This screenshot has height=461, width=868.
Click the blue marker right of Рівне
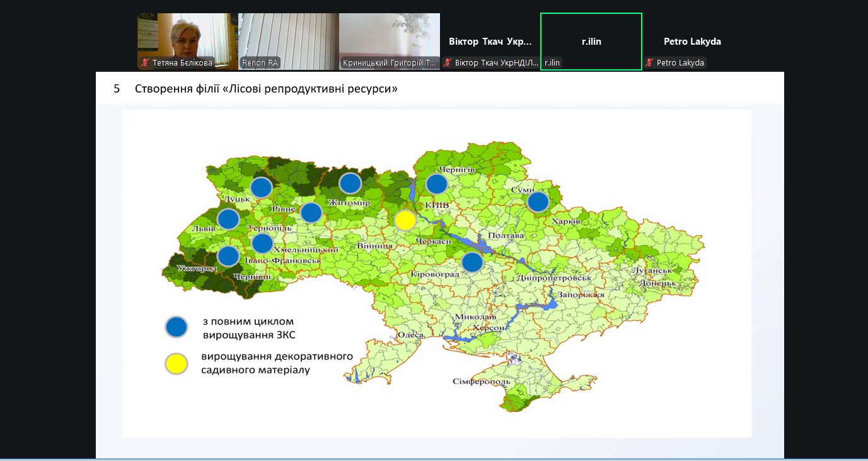pyautogui.click(x=311, y=213)
